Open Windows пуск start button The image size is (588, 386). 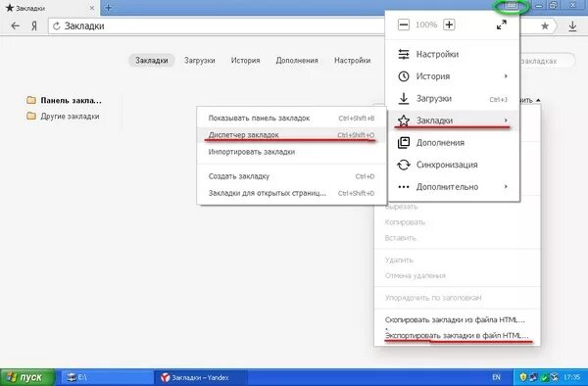point(27,377)
